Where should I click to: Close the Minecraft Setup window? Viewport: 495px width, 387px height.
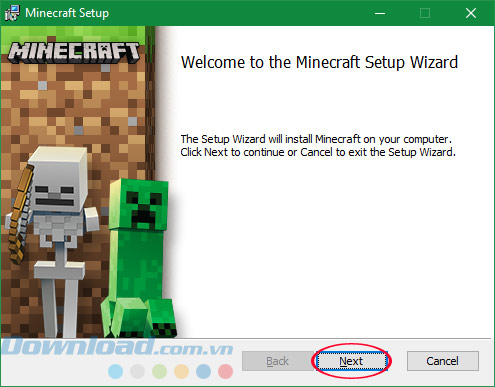coord(471,13)
